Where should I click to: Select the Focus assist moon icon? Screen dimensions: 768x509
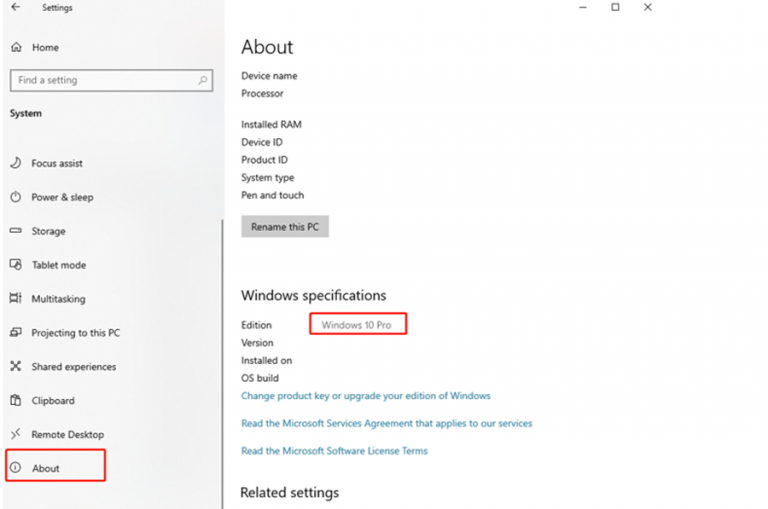(x=15, y=163)
